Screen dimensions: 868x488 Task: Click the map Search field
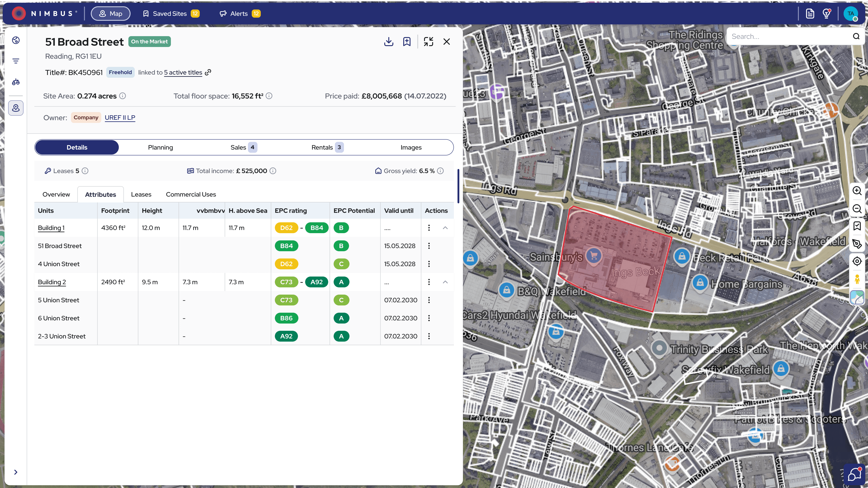coord(788,36)
